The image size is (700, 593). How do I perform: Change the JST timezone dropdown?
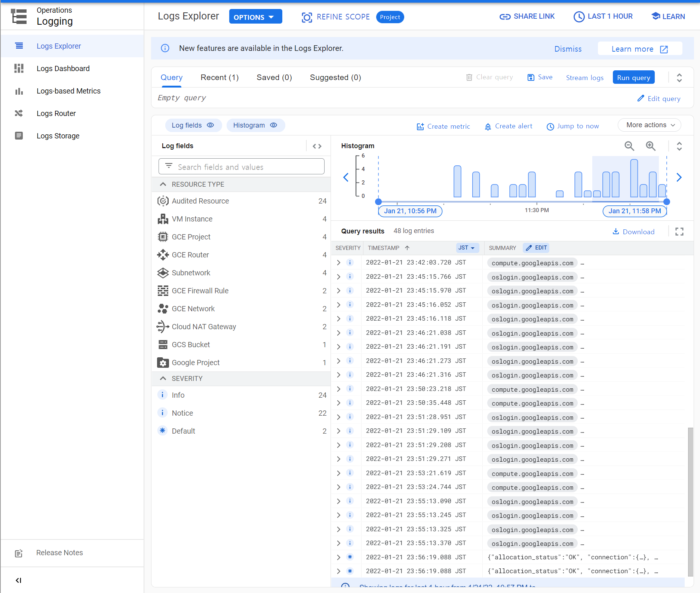click(x=467, y=248)
